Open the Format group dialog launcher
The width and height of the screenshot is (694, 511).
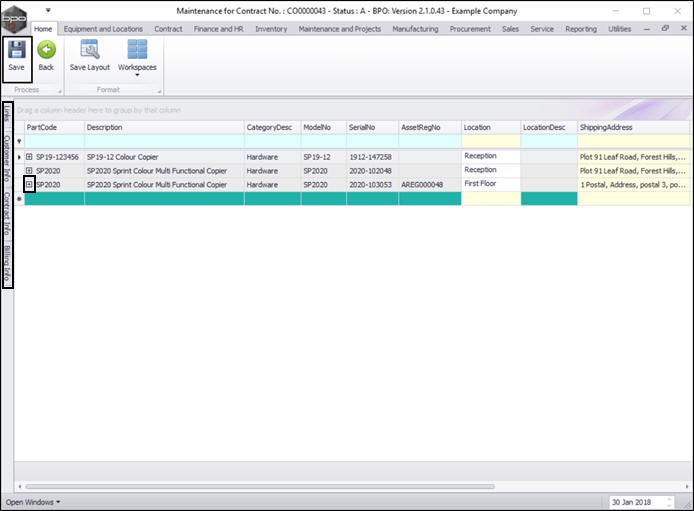coord(159,91)
